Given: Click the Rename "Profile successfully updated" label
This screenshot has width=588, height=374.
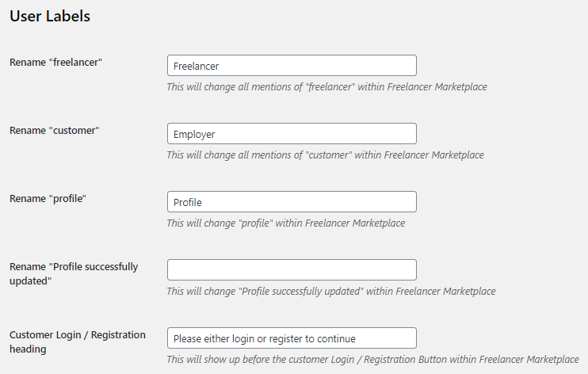Looking at the screenshot, I should (x=74, y=274).
